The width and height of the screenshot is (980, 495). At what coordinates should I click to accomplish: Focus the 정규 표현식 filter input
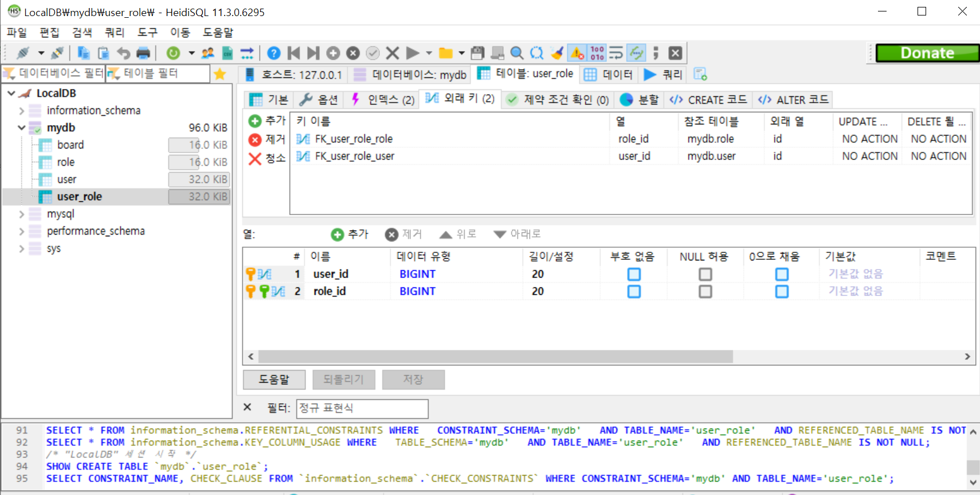[x=362, y=408]
